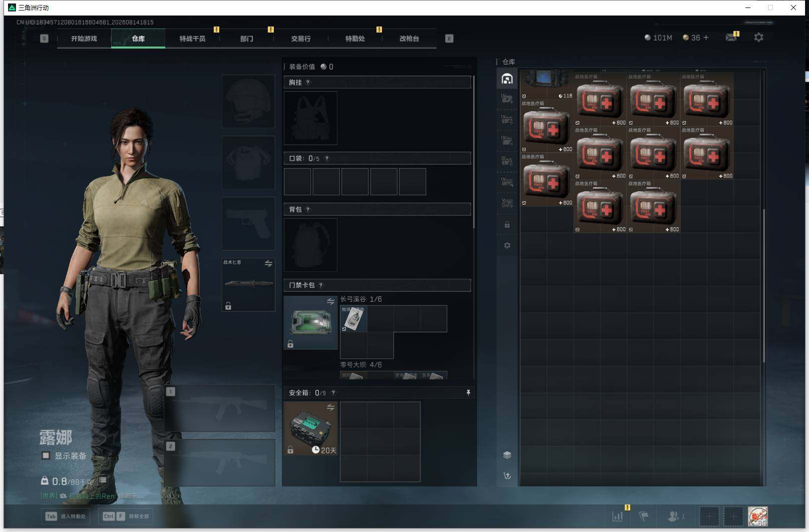Add premium currency with plus next to 36

coord(706,38)
